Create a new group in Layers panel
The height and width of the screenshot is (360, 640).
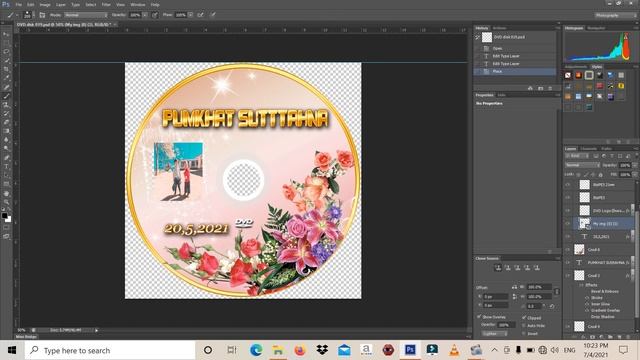point(610,337)
